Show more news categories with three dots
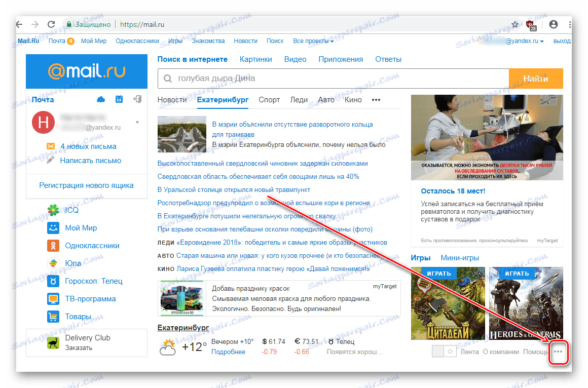The width and height of the screenshot is (588, 388). pos(376,100)
